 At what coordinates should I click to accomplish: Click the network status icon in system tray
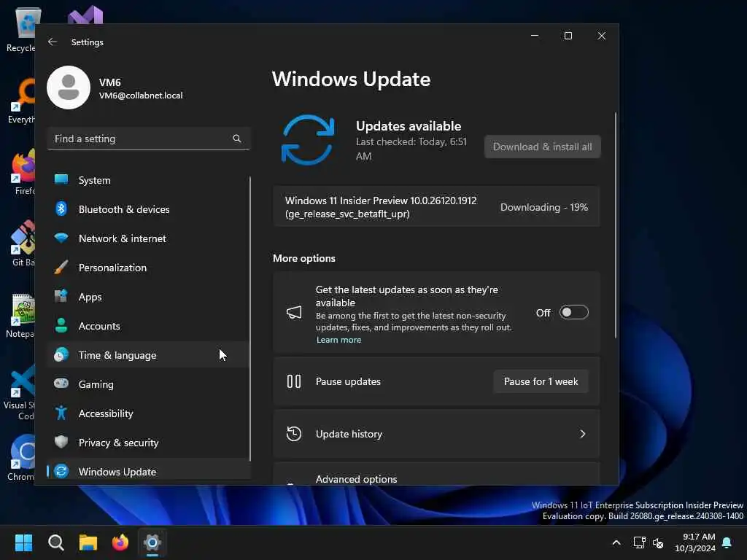click(639, 542)
